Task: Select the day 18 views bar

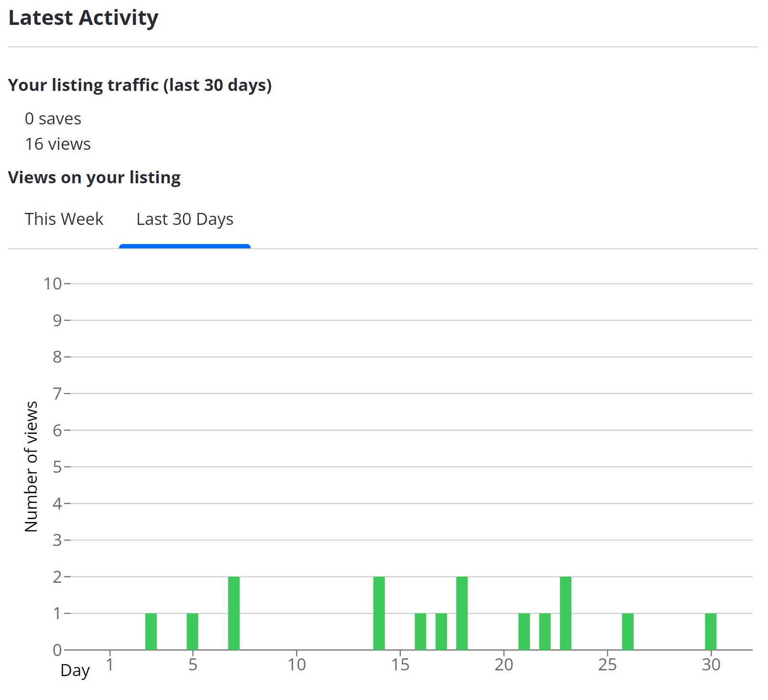Action: coord(462,613)
